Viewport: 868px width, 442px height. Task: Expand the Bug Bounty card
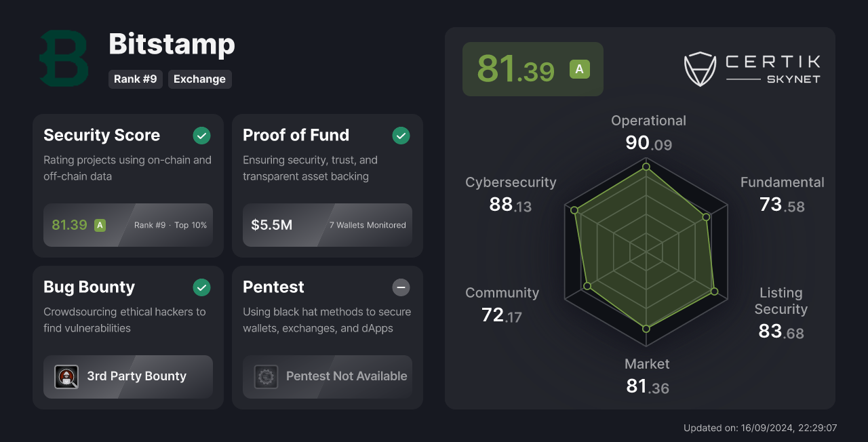tap(127, 337)
